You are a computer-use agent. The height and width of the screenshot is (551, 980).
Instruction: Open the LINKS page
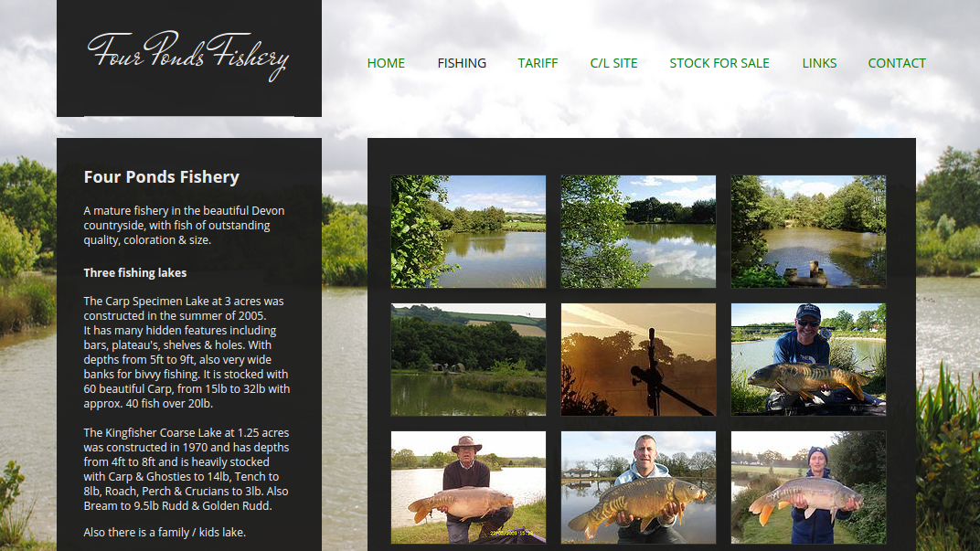[x=819, y=63]
